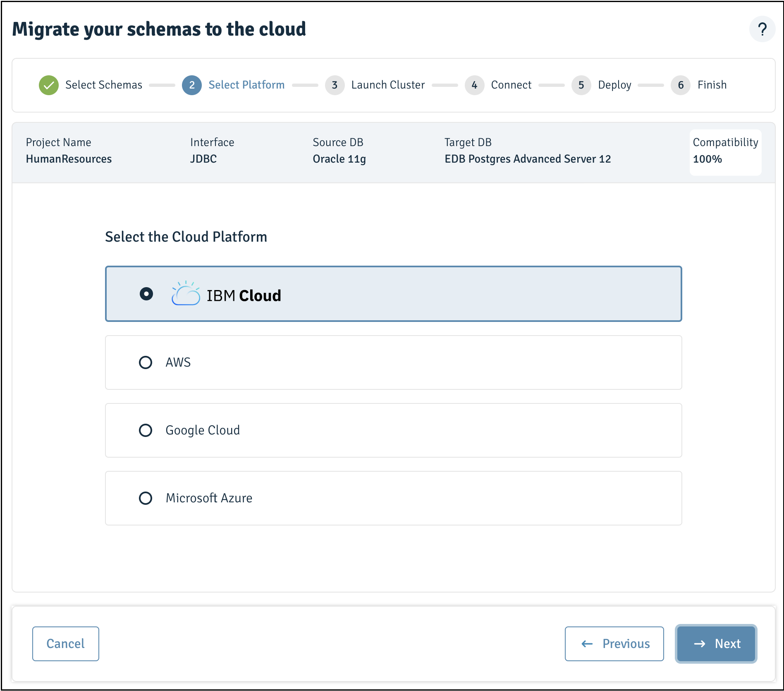
Task: Click the 100% compatibility value
Action: coord(708,159)
